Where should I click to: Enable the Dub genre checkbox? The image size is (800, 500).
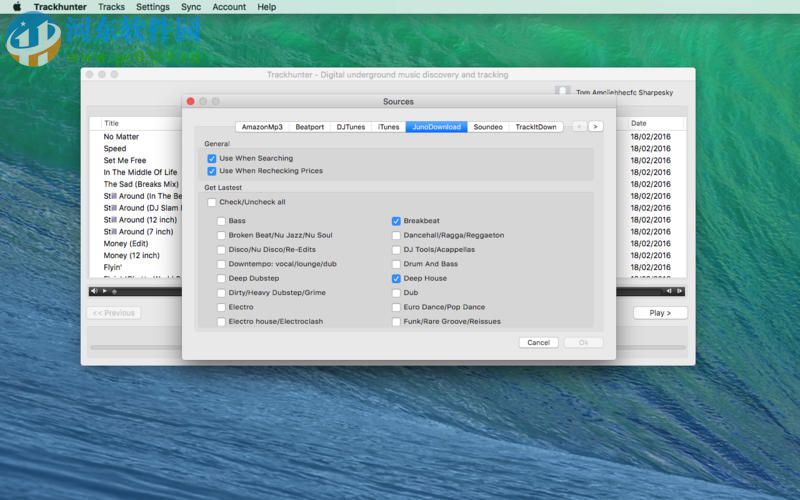(396, 293)
